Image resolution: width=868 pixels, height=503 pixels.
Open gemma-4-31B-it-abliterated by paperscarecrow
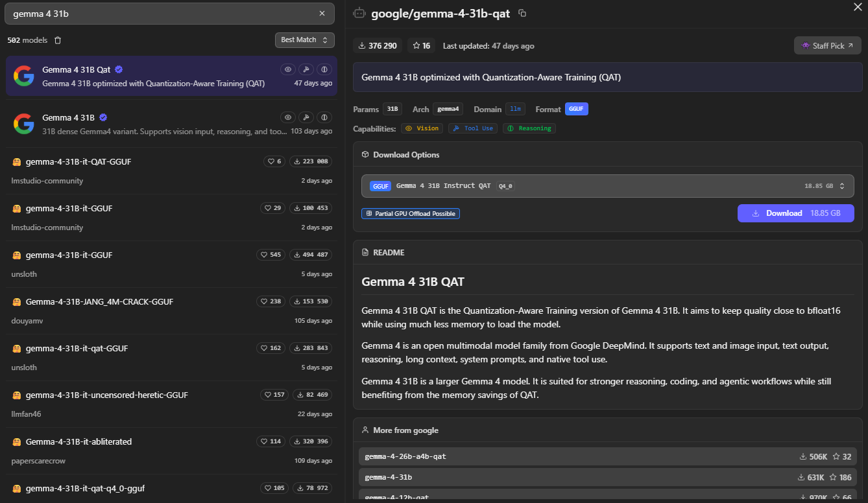(x=171, y=450)
